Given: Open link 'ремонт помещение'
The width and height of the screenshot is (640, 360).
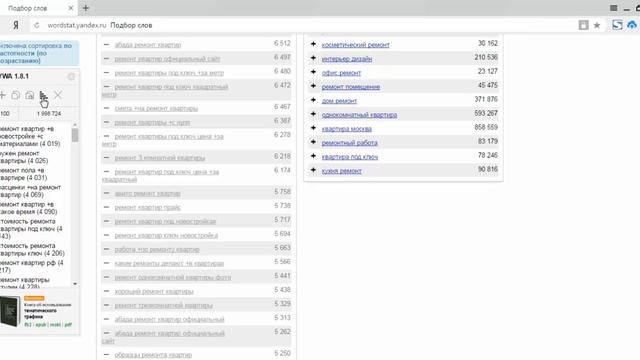Looking at the screenshot, I should 351,87.
